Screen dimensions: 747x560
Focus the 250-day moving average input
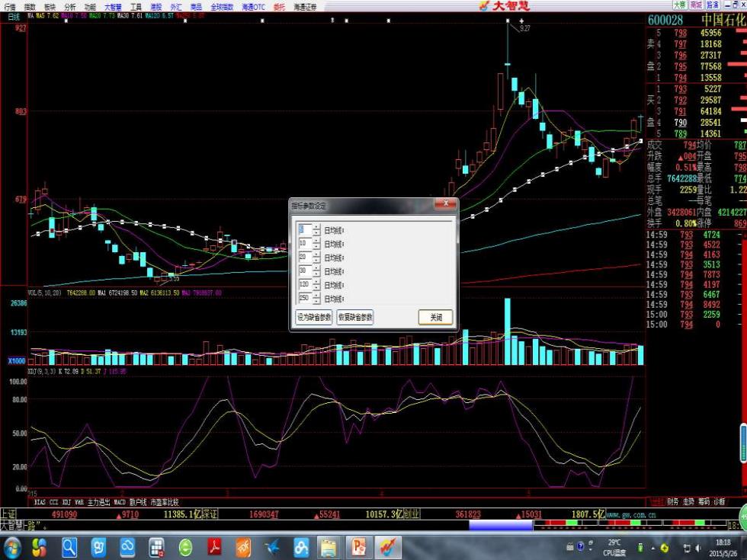click(x=304, y=298)
